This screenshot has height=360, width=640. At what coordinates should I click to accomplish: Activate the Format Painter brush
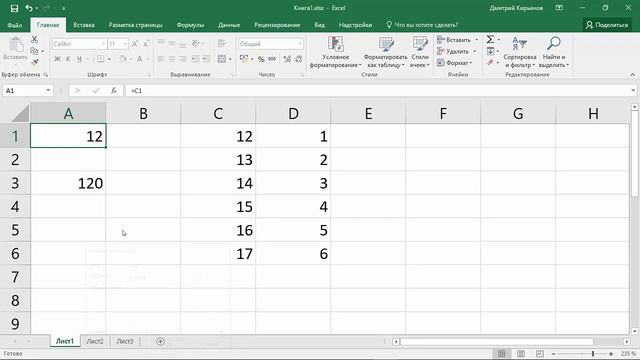point(35,62)
